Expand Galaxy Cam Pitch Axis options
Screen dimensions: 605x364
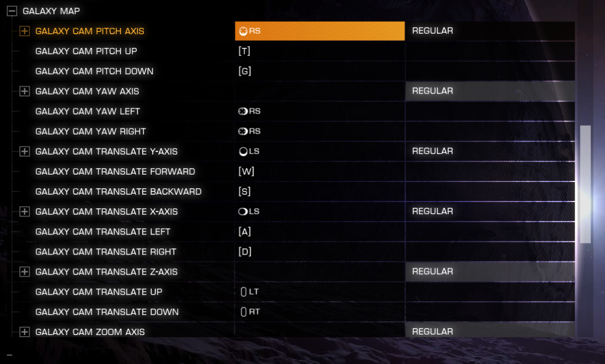pos(24,31)
